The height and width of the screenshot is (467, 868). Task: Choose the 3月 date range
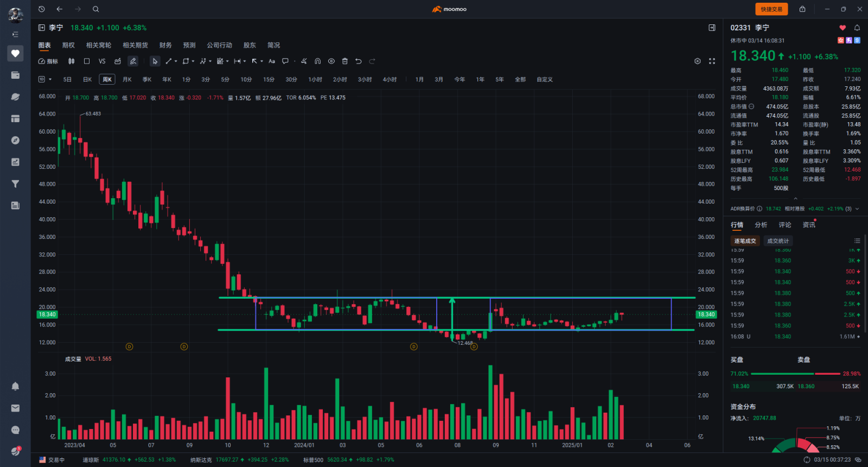(x=439, y=79)
